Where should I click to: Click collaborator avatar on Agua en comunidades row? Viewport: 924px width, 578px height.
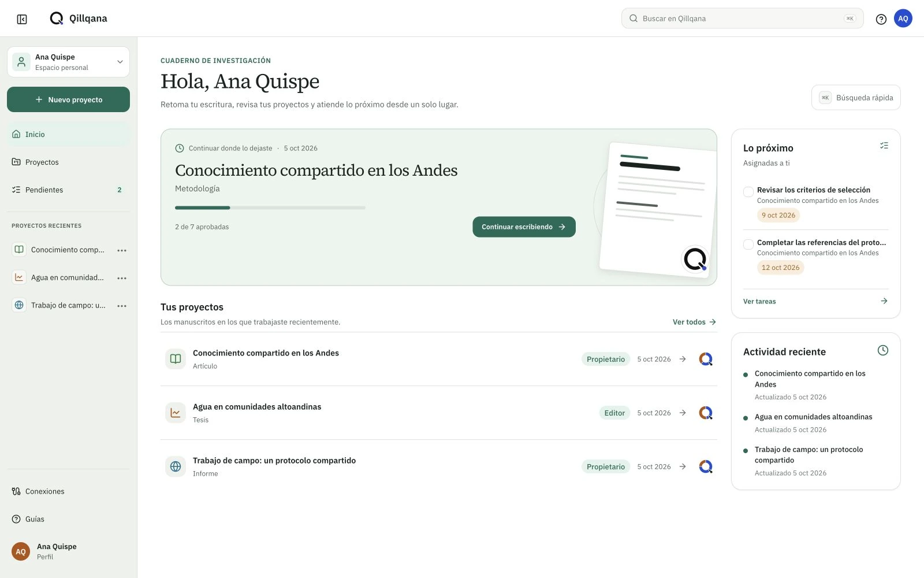click(706, 413)
